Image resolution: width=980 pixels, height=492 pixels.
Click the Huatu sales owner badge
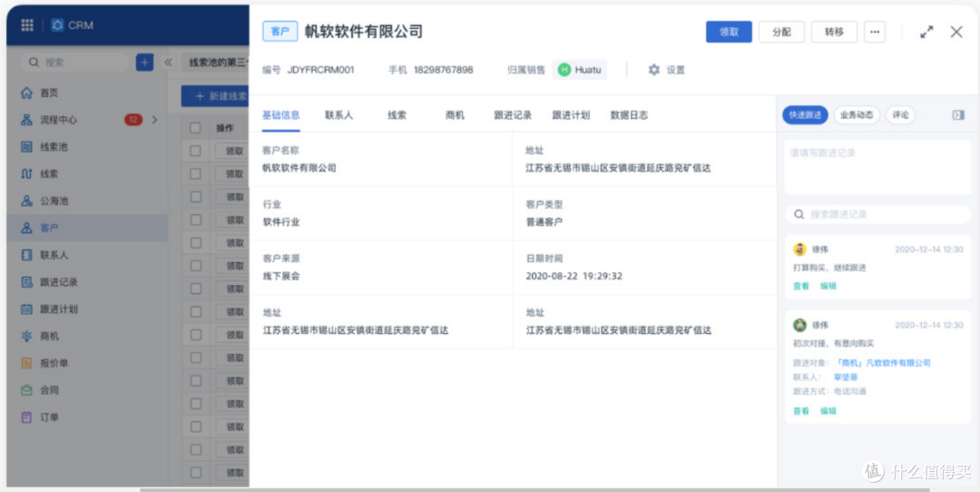(579, 69)
